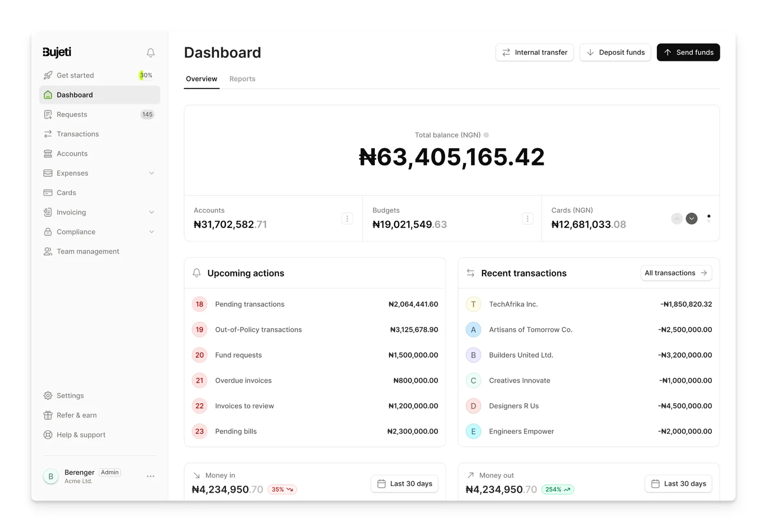Click Out-of-Policy transactions row
Viewport: 767px width, 532px height.
click(315, 330)
